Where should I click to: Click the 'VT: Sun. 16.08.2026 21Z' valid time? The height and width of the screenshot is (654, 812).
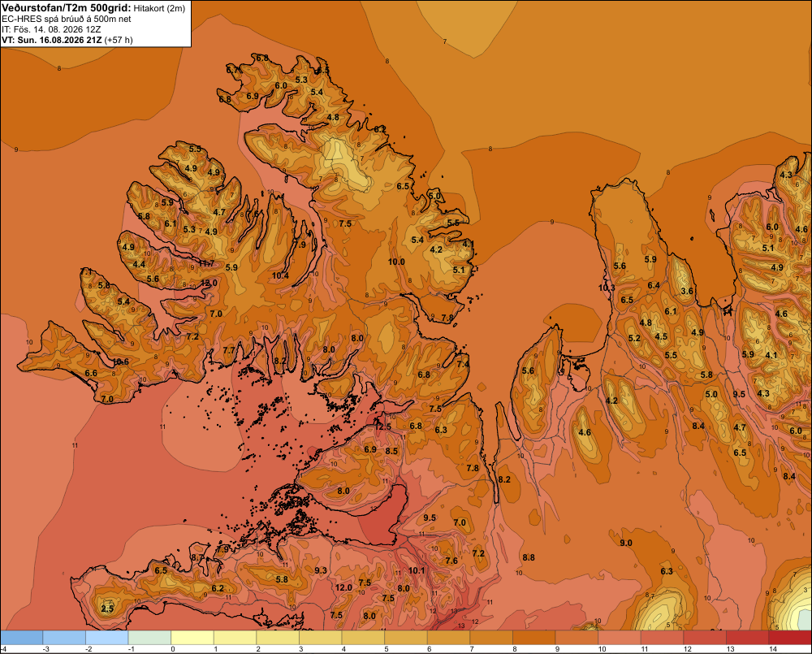click(x=52, y=40)
